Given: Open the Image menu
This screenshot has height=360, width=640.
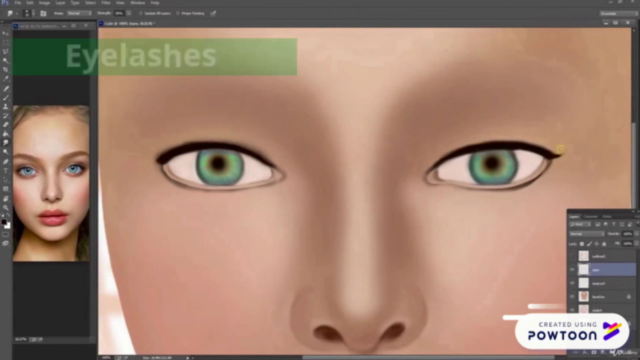Looking at the screenshot, I should click(44, 3).
